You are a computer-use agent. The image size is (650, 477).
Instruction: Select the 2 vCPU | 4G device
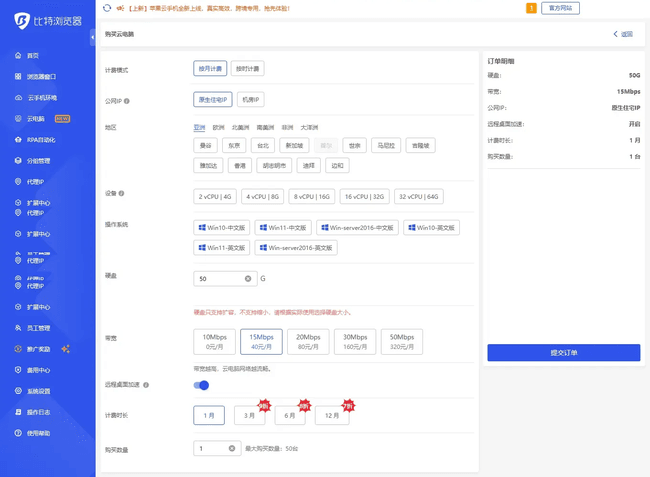215,196
